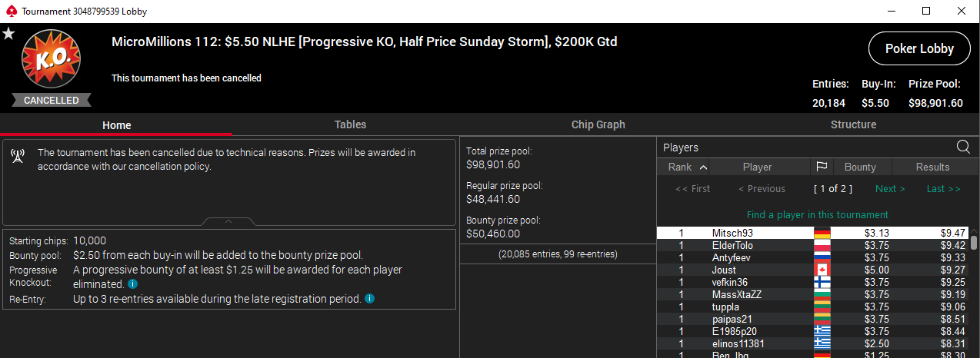Sort by the Rank column arrow
This screenshot has width=980, height=358.
tap(702, 167)
